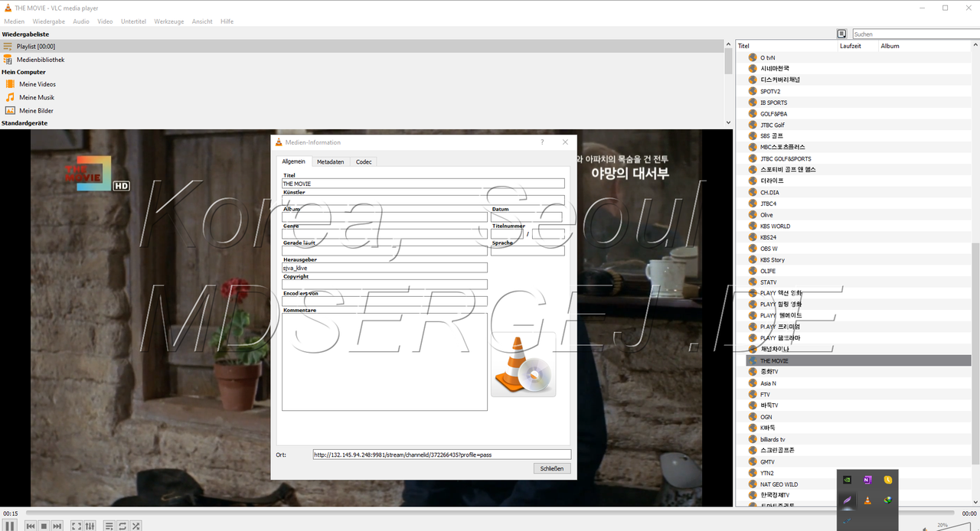Click the OneNote tray icon
This screenshot has width=980, height=531.
click(x=867, y=480)
